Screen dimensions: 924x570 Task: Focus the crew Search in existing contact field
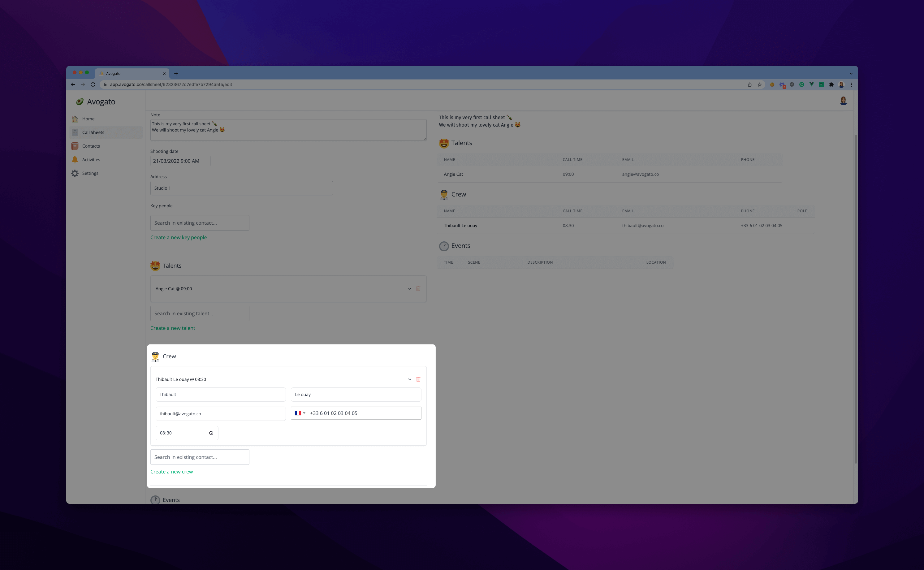tap(199, 457)
